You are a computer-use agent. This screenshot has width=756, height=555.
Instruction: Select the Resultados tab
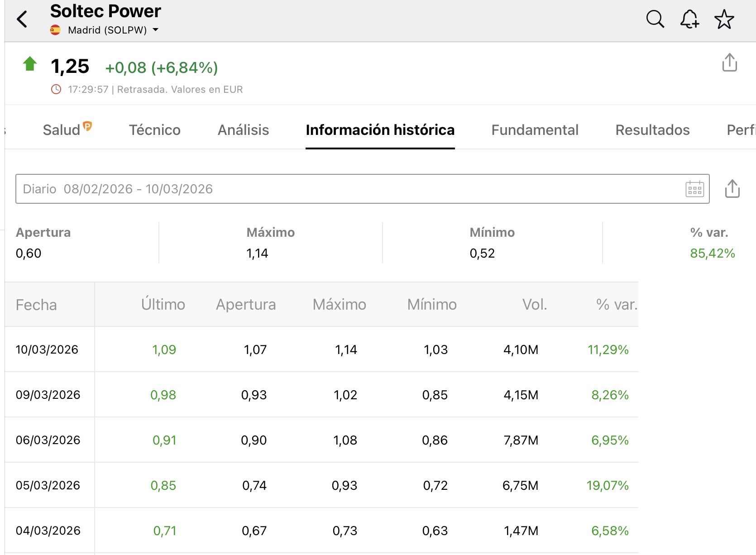(652, 130)
